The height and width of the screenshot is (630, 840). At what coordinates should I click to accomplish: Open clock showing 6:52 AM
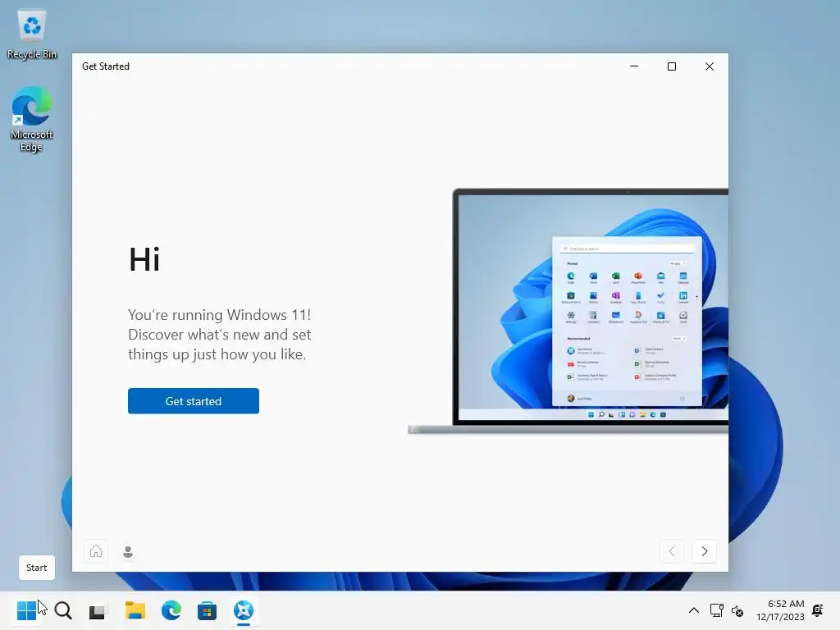[781, 610]
